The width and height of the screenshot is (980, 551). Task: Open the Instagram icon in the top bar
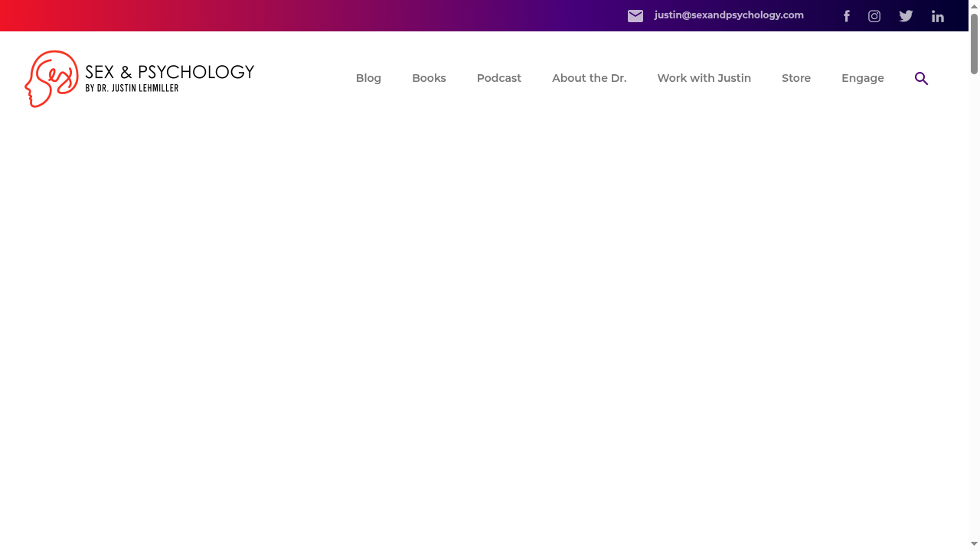[x=874, y=15]
